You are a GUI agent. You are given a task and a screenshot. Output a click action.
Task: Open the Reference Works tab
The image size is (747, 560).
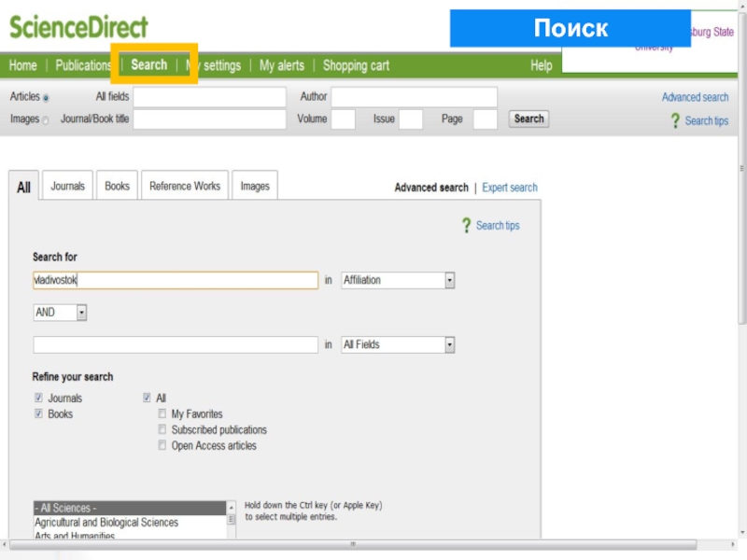point(184,186)
